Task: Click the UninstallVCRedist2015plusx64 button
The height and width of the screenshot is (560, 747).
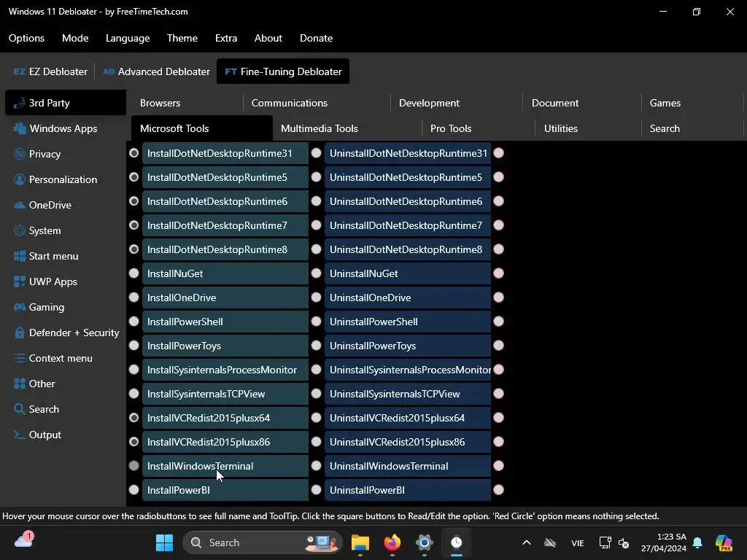Action: coord(408,418)
